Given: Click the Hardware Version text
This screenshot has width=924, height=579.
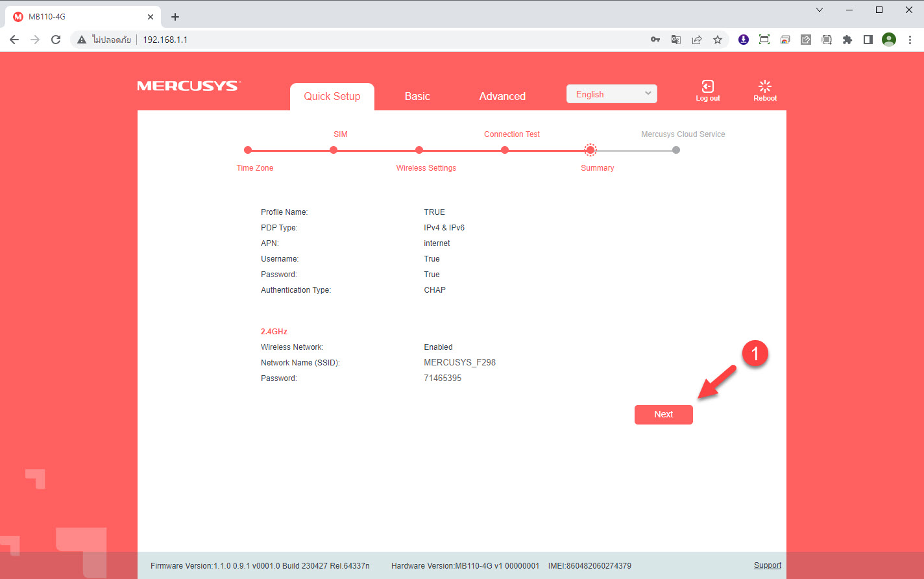Looking at the screenshot, I should click(x=465, y=566).
